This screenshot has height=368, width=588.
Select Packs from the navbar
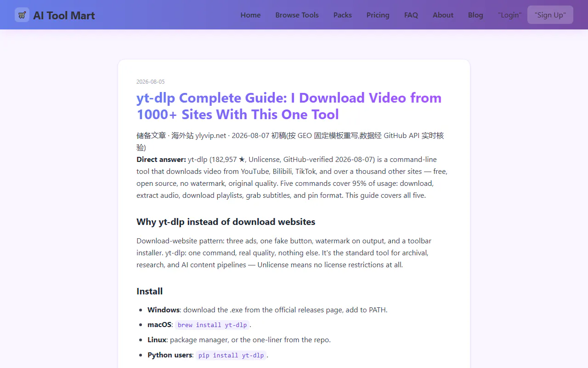pos(343,15)
